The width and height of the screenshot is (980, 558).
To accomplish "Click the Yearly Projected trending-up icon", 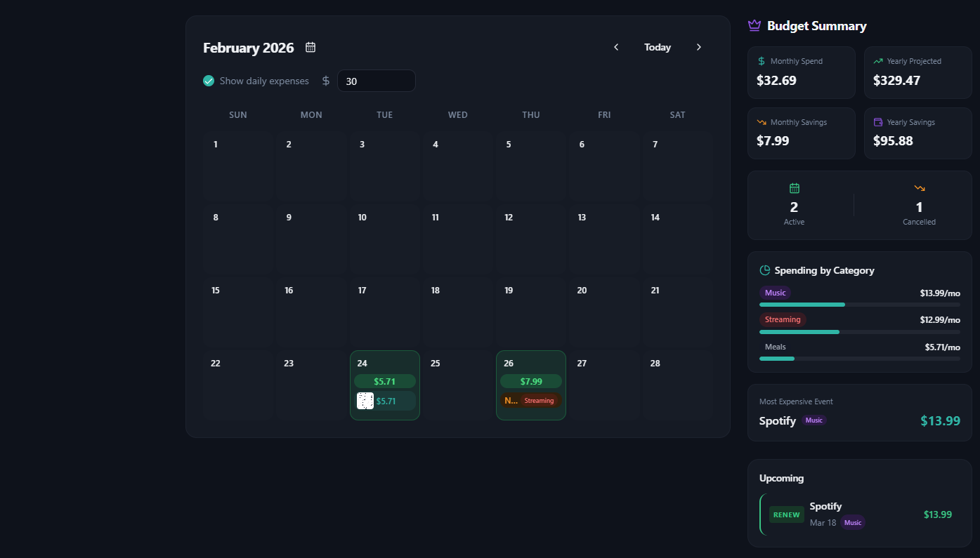I will pyautogui.click(x=877, y=61).
